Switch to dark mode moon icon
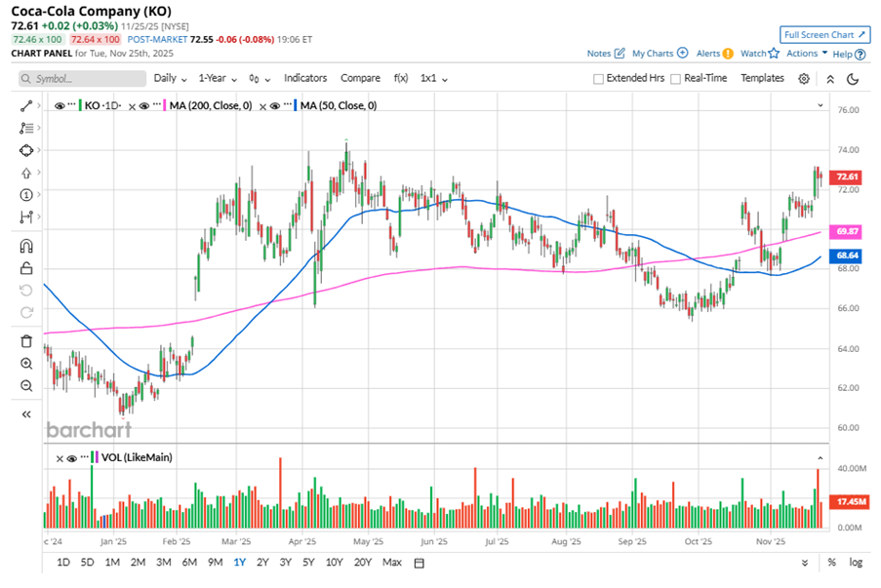 coord(853,79)
